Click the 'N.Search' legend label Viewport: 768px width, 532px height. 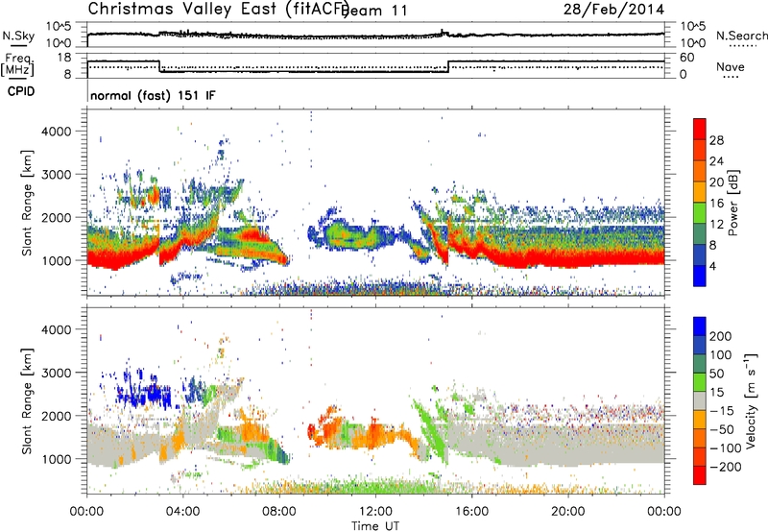tap(741, 36)
